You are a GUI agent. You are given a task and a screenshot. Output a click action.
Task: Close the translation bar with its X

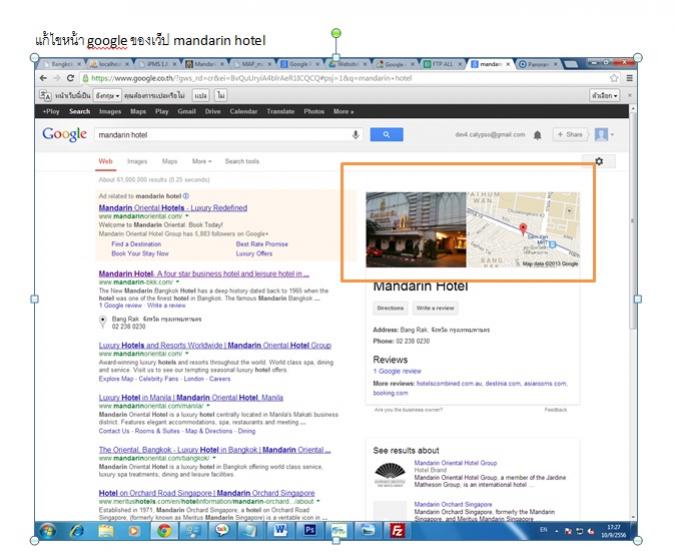click(629, 96)
